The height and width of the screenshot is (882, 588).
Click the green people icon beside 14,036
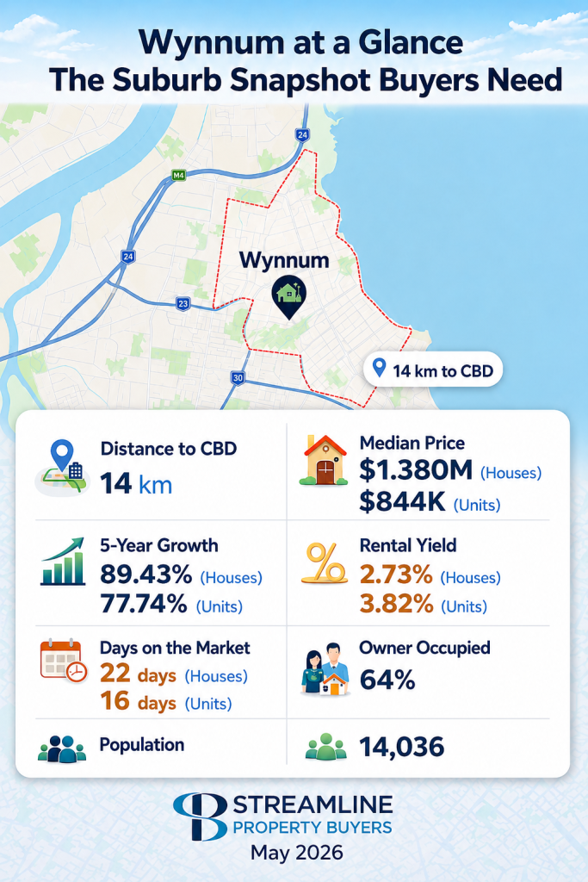326,747
